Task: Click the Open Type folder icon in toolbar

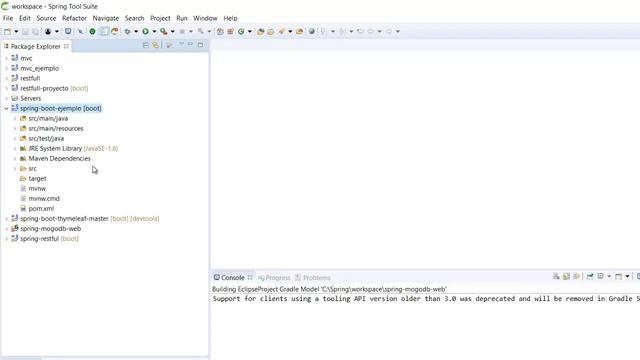Action: tap(260, 31)
